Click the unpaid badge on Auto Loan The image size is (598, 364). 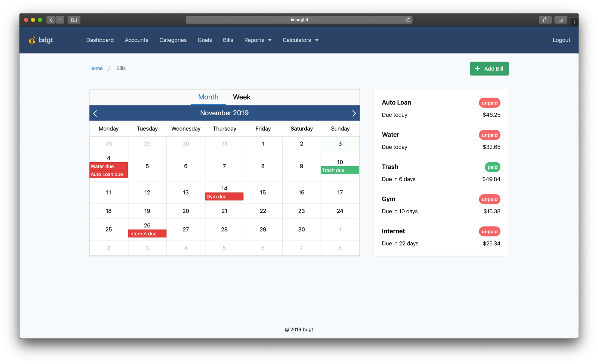pos(489,103)
